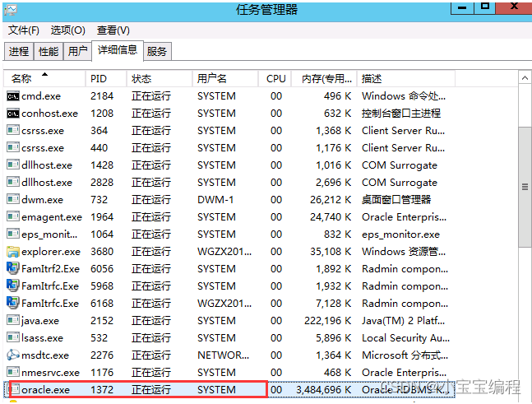Screen dimensions: 532x404
Task: Sort by the 描述 column header
Action: [406, 79]
